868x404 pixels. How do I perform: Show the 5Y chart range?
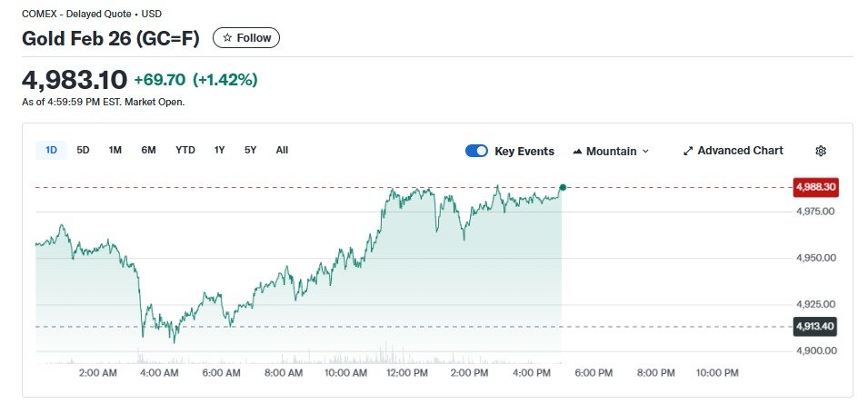pyautogui.click(x=250, y=150)
